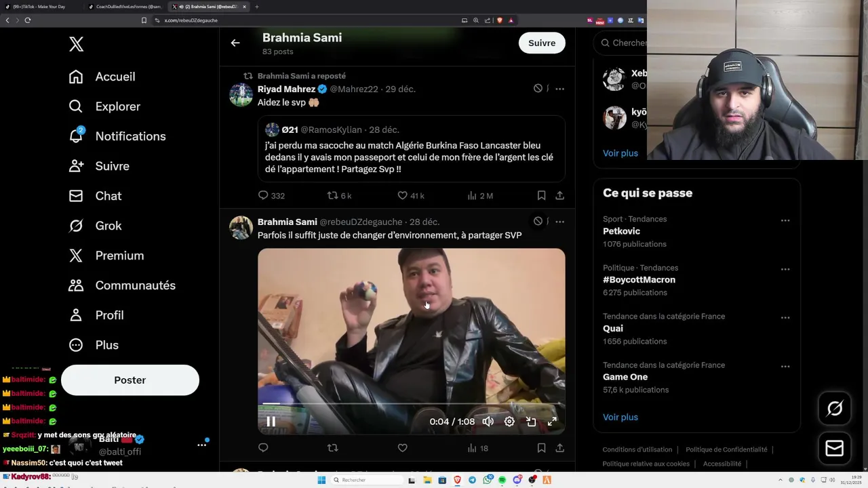Viewport: 868px width, 488px height.
Task: Like the Riyad Mahrez post (41 k)
Action: (x=410, y=195)
